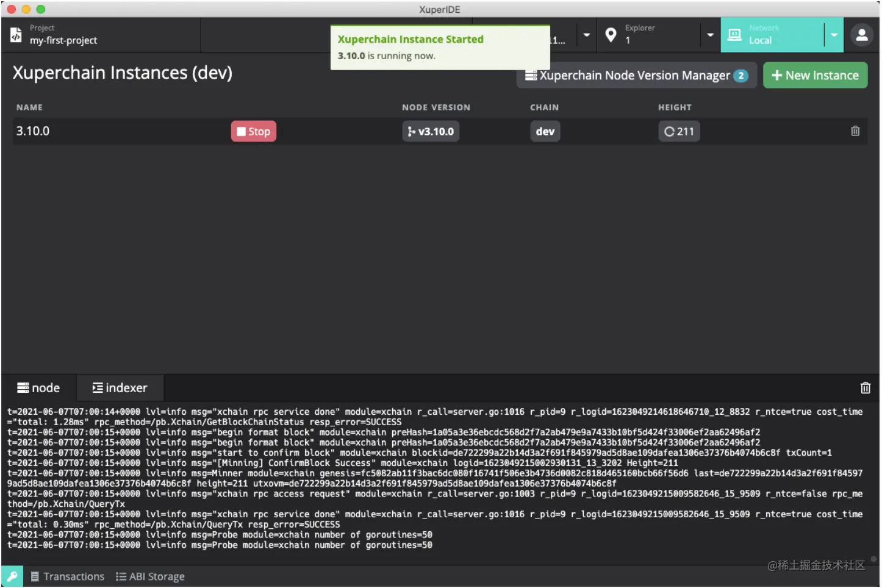Open the user account icon
This screenshot has height=588, width=882.
click(862, 35)
